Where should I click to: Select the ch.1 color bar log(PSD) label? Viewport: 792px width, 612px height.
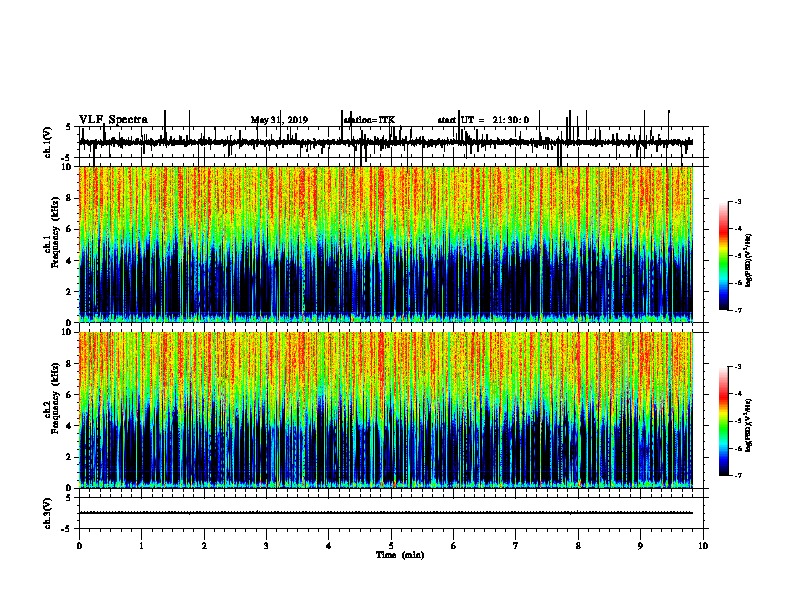pos(749,260)
